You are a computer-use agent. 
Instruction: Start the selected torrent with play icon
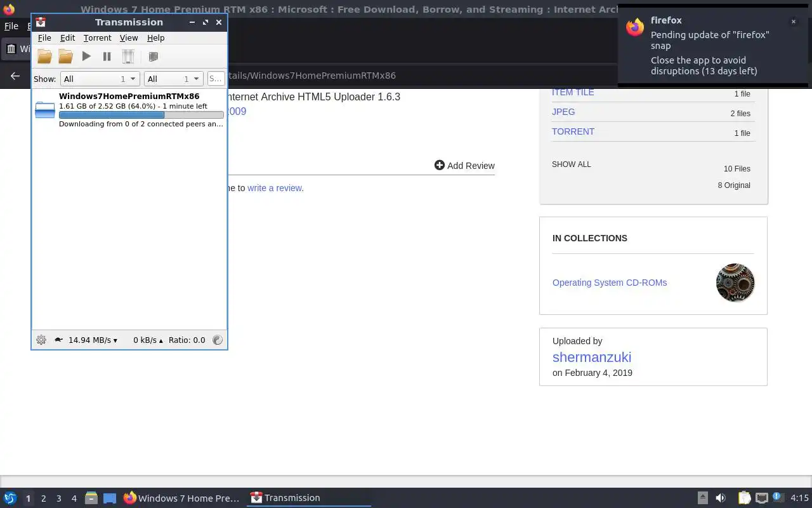point(86,57)
